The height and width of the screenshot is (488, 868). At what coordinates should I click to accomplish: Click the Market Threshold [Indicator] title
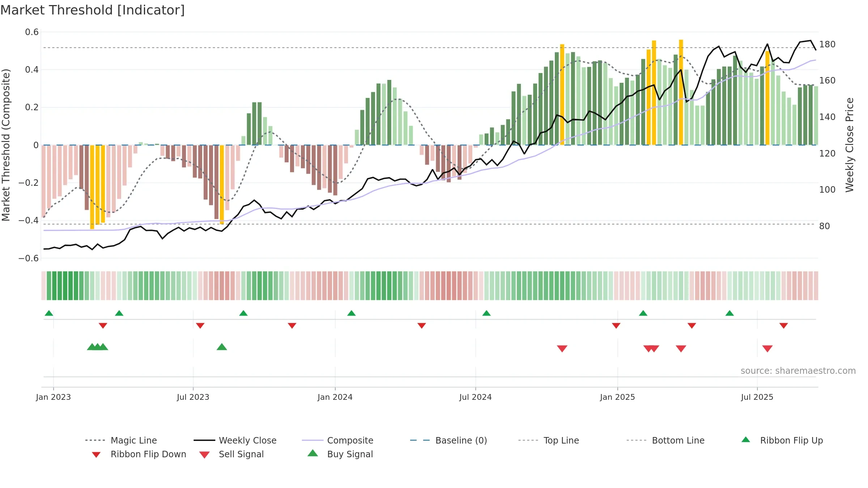tap(93, 10)
